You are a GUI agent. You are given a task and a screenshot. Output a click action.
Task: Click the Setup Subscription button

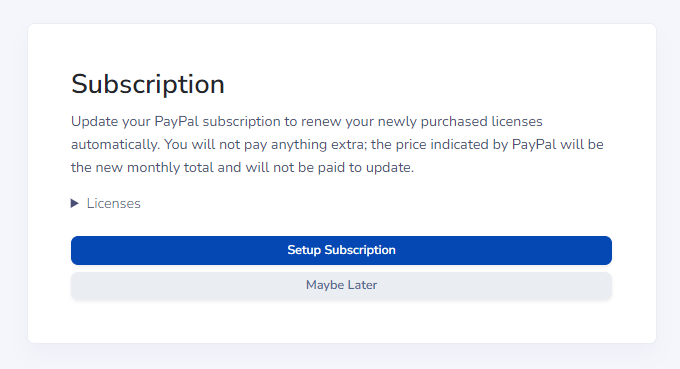(x=341, y=250)
